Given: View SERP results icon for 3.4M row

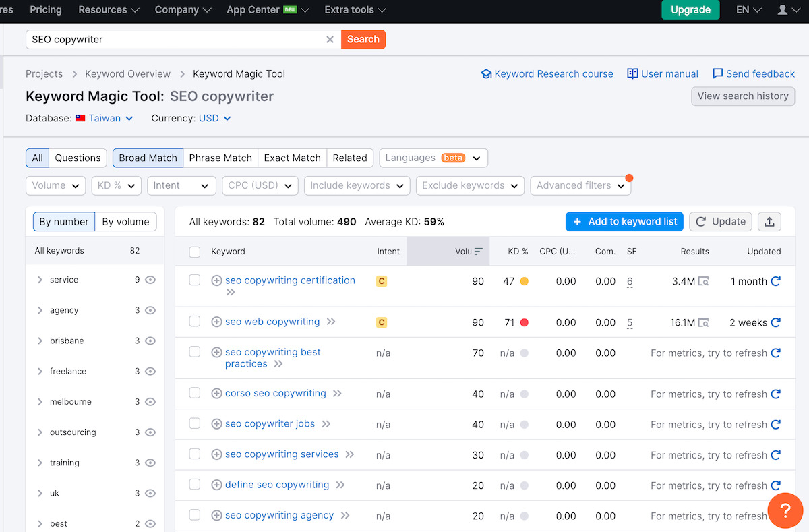Looking at the screenshot, I should pyautogui.click(x=703, y=281).
